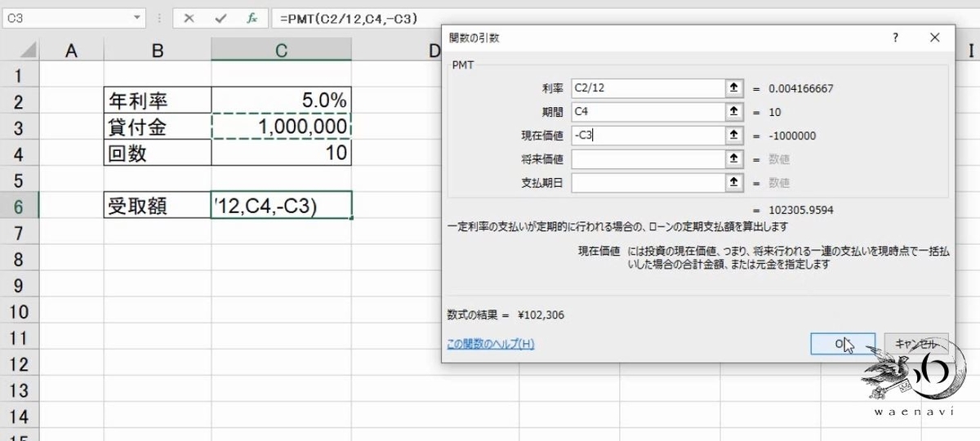The image size is (980, 441).
Task: Select row 6 header
Action: (20, 207)
